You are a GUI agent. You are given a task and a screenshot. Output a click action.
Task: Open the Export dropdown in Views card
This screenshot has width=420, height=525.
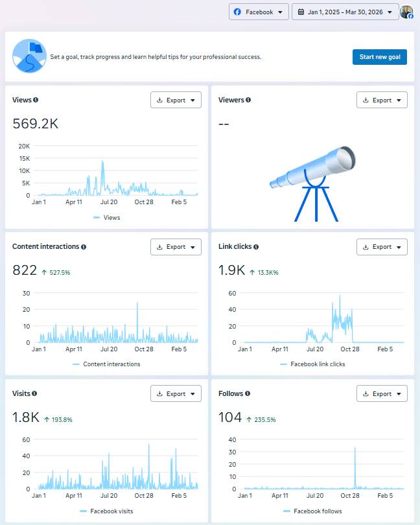(176, 100)
